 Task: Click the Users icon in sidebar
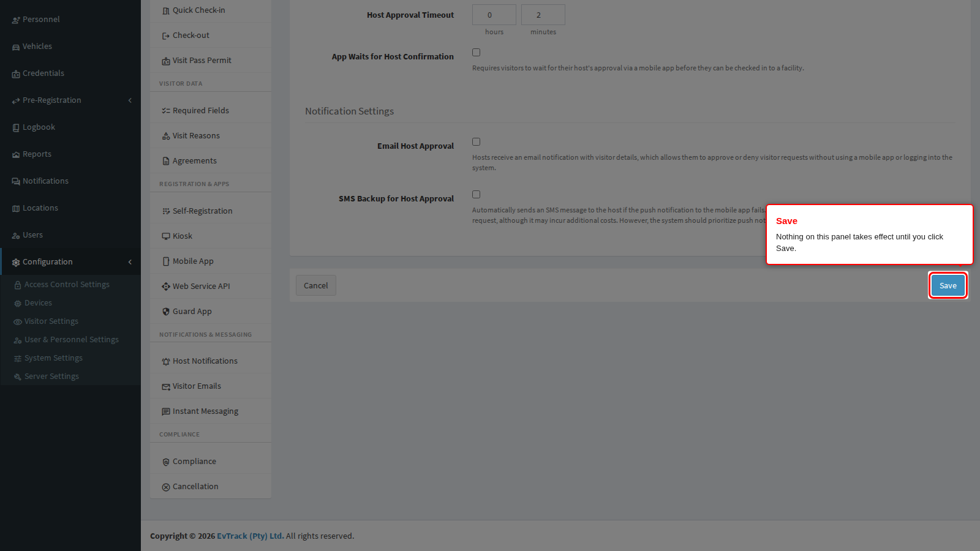click(16, 236)
